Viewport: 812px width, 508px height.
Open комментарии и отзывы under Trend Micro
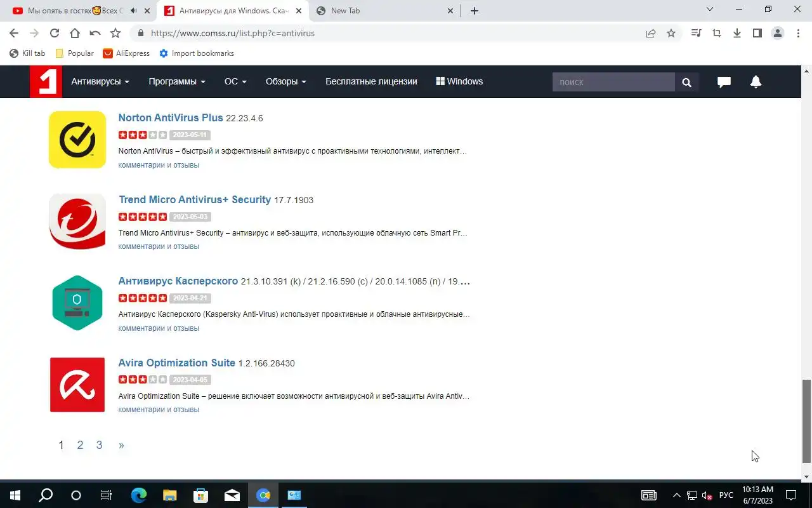(159, 246)
